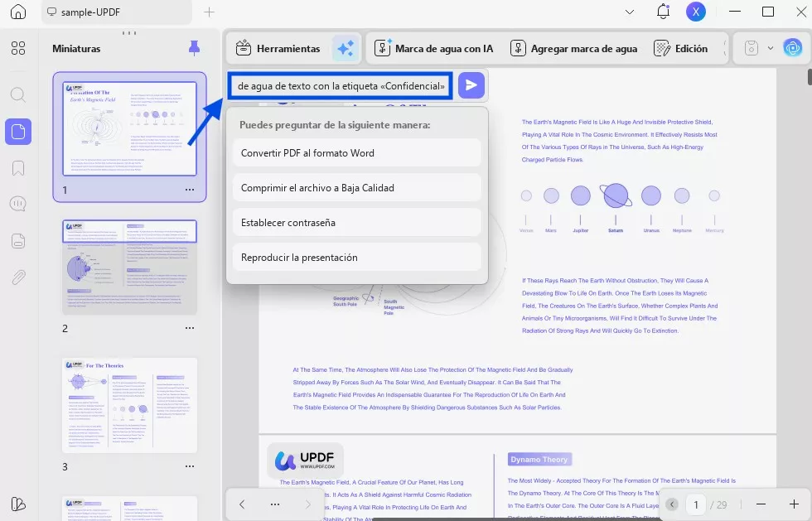Open the notifications bell
This screenshot has width=812, height=521.
click(664, 12)
